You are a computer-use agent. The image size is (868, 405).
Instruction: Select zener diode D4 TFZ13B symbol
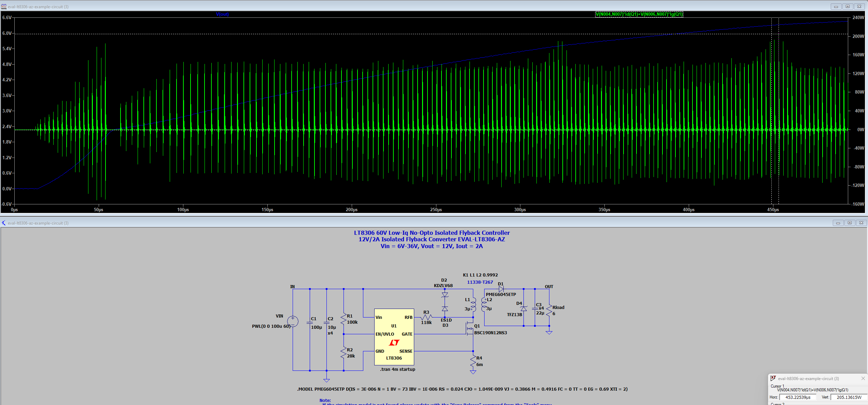point(523,309)
